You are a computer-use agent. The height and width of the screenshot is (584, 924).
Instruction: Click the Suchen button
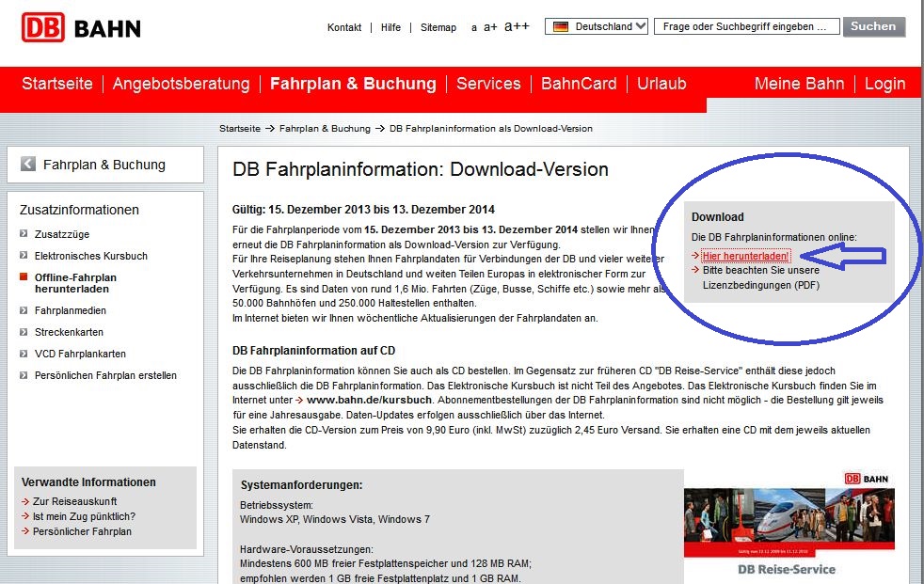coord(874,26)
